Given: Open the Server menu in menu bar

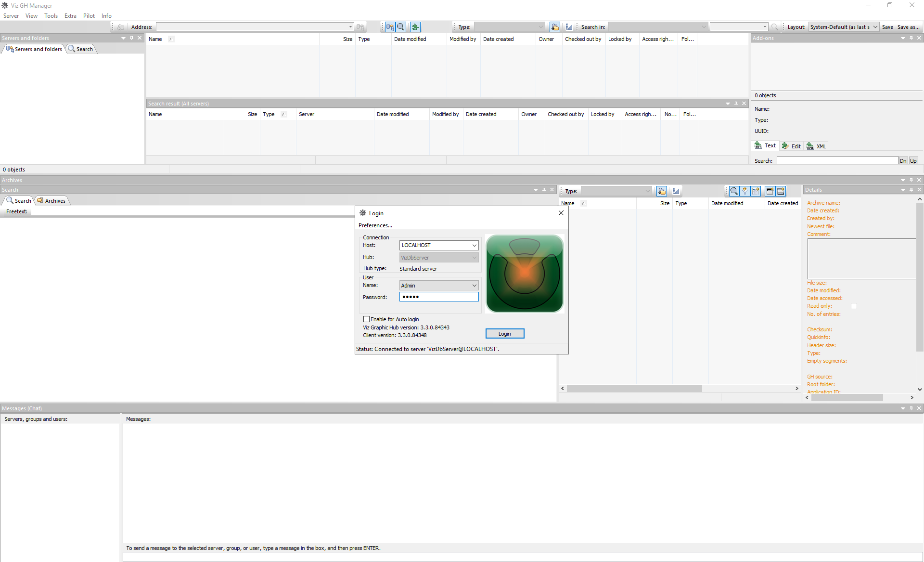Looking at the screenshot, I should coord(10,15).
